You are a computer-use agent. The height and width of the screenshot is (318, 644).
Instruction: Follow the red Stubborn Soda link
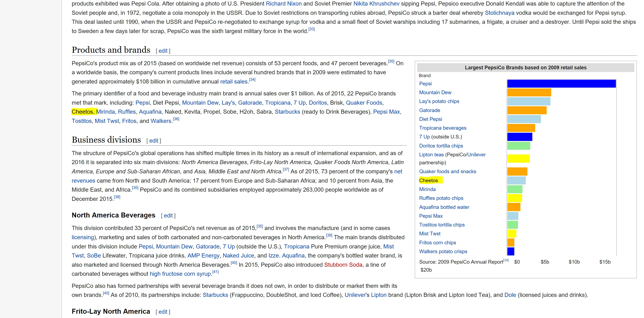coord(343,265)
